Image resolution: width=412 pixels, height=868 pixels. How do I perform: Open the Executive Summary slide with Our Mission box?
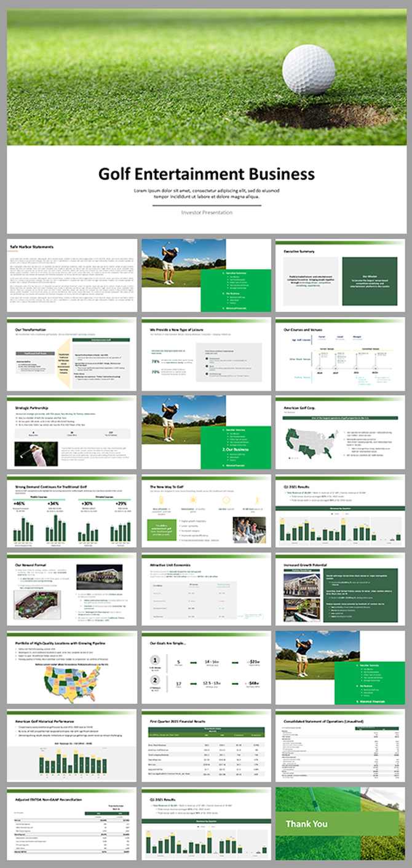tap(340, 275)
